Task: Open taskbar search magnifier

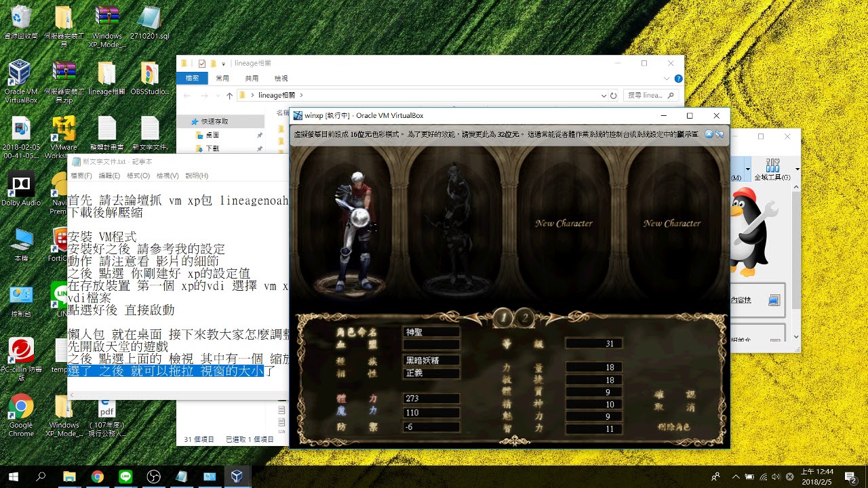Action: 41,476
